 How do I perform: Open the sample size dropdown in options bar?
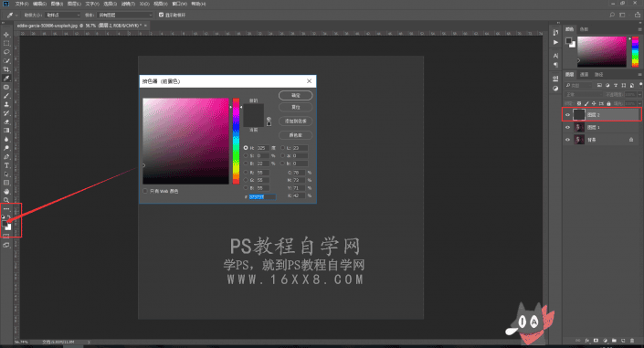coord(63,15)
